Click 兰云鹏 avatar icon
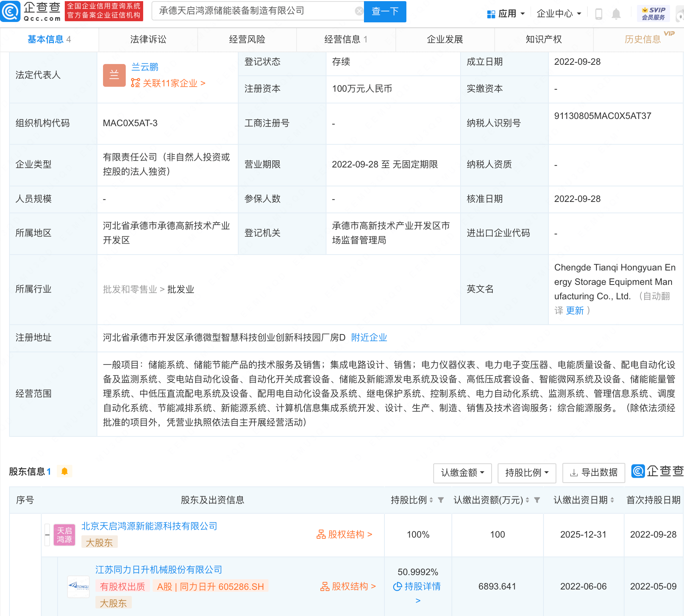The image size is (684, 616). click(x=114, y=75)
